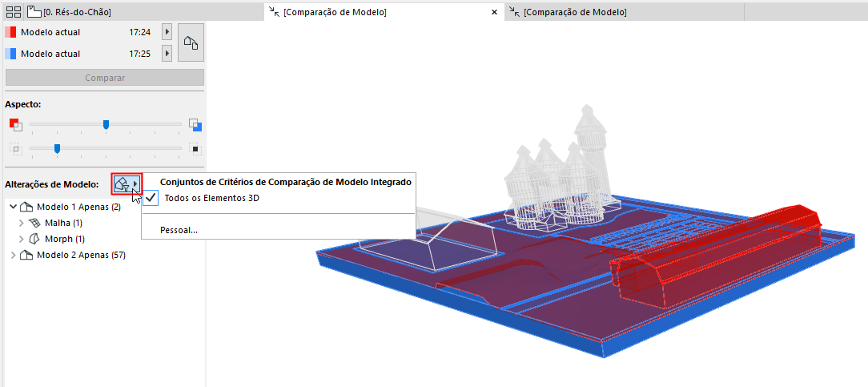Click the Alterações de Modelo: label
Viewport: 868px width, 387px height.
(51, 184)
